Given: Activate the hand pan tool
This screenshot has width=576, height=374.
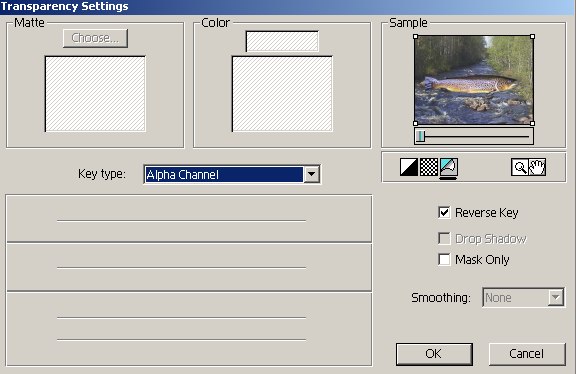Looking at the screenshot, I should tap(537, 167).
